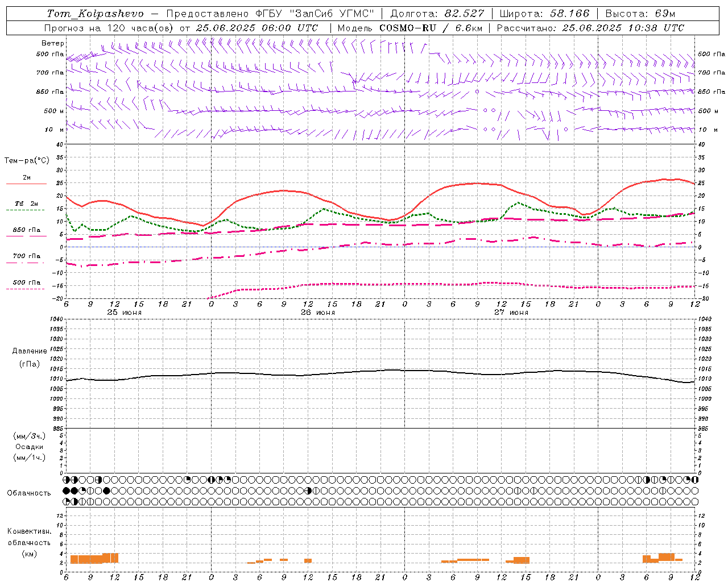This screenshot has width=728, height=582.
Task: Select the 27 июня date label
Action: pos(511,313)
